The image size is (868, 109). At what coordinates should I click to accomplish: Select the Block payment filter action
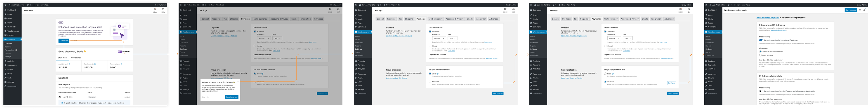pos(760,55)
